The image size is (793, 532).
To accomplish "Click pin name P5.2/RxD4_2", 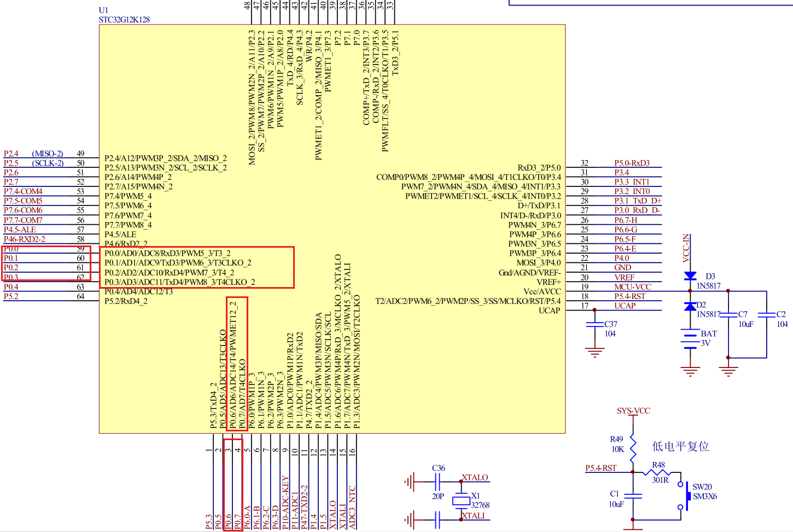I will coord(126,301).
